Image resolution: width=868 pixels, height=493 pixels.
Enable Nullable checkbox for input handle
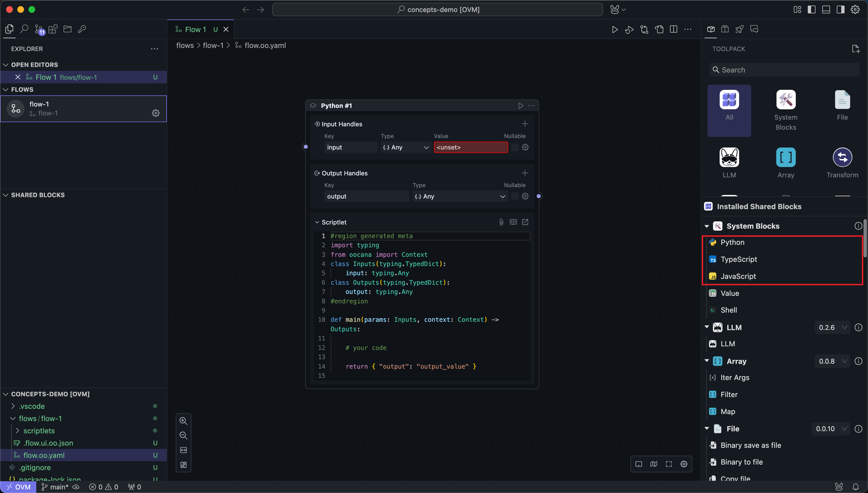click(x=514, y=147)
